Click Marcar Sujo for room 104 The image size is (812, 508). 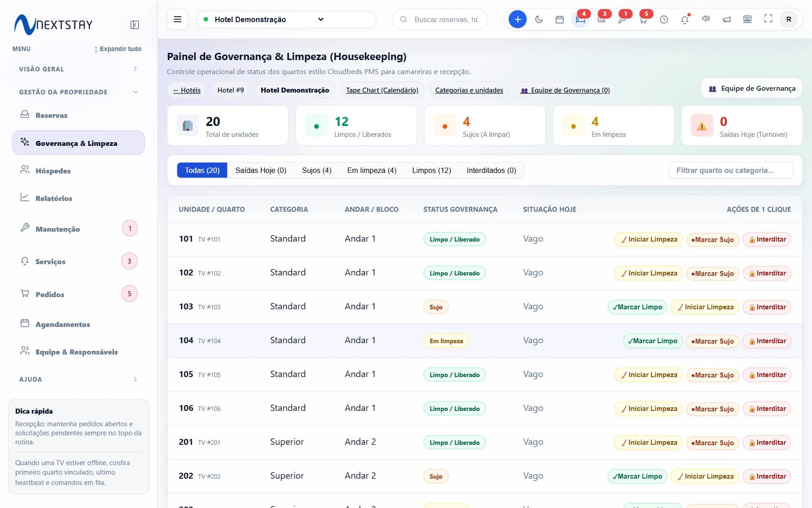coord(712,341)
